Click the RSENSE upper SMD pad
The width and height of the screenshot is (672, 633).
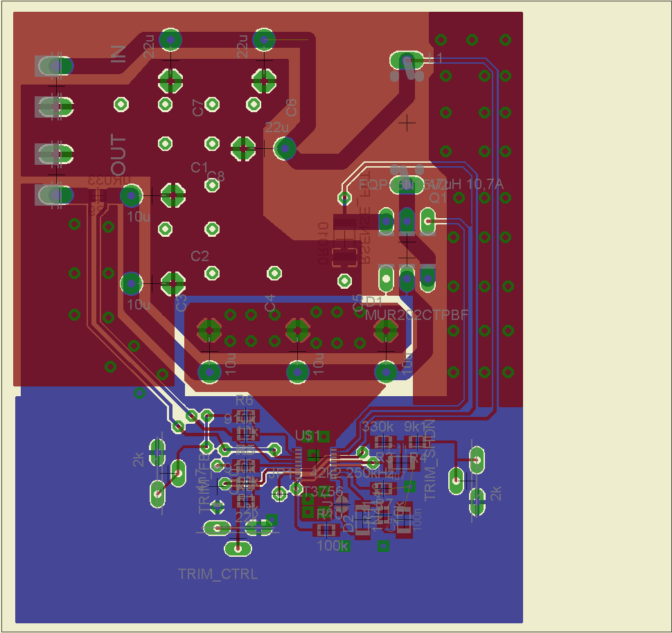[x=344, y=223]
